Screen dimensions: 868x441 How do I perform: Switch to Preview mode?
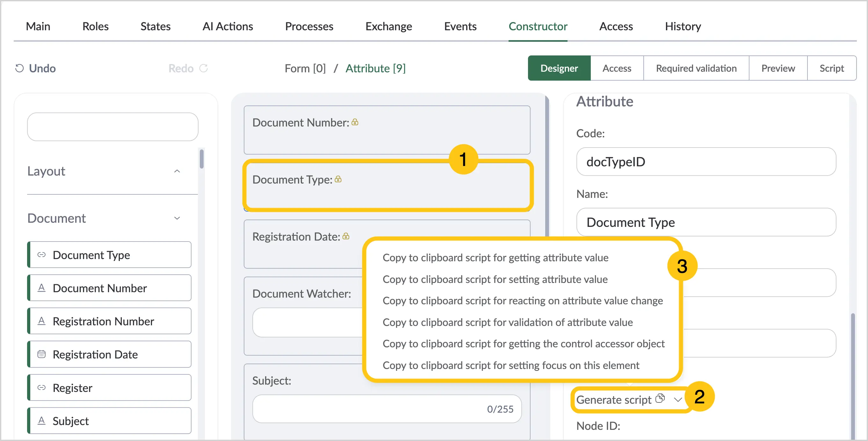pyautogui.click(x=778, y=68)
